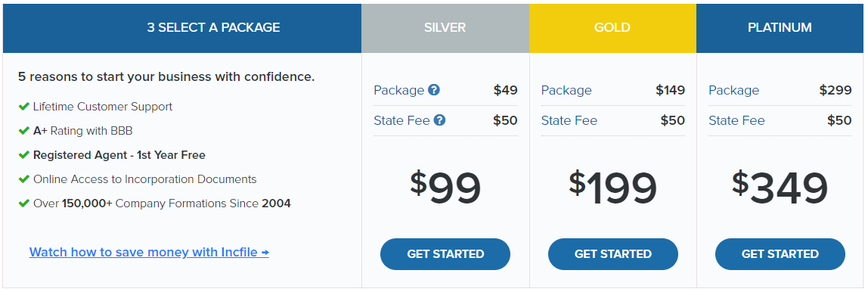
Task: Select the Platinum package header tab
Action: coord(780,28)
